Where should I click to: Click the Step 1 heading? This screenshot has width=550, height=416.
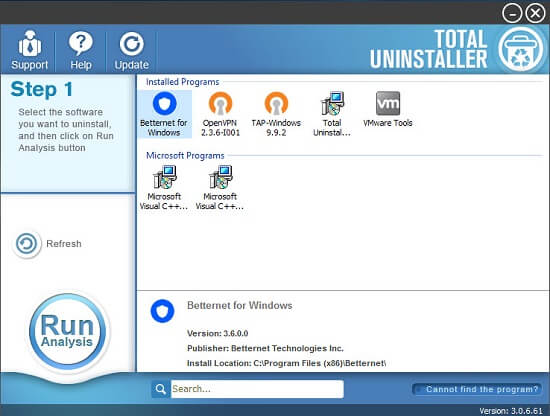[42, 89]
